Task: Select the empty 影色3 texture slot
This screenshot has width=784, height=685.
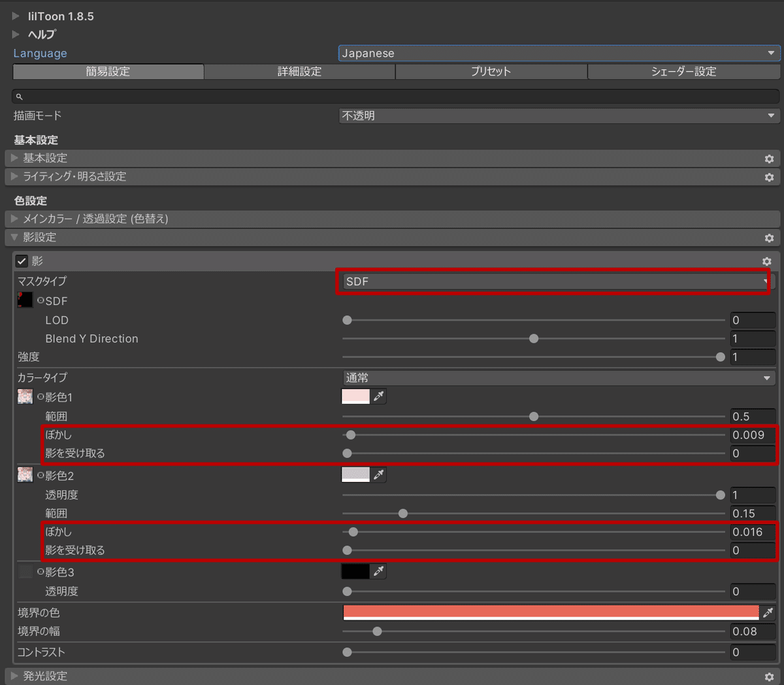Action: pos(25,571)
